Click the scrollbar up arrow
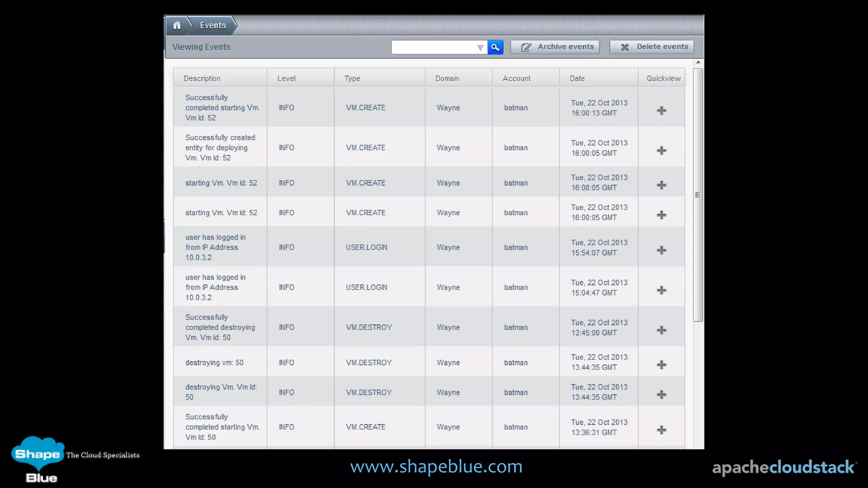868x488 pixels. [698, 63]
